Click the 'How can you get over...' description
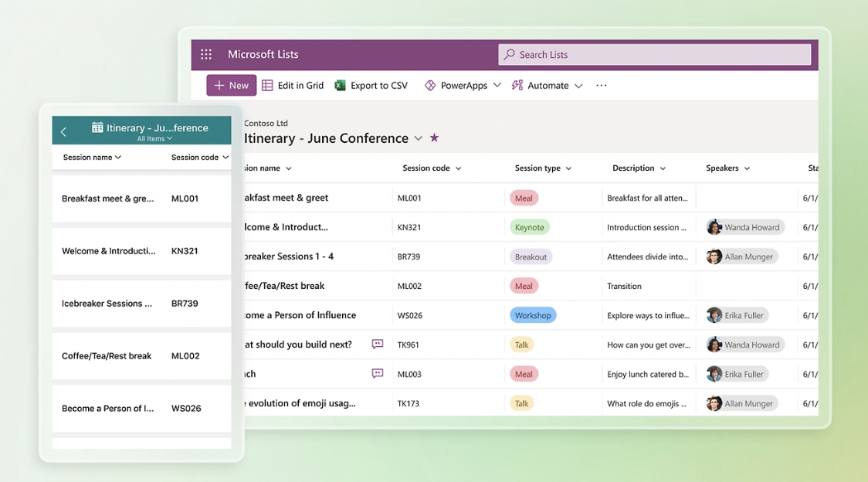868x482 pixels. (x=648, y=345)
